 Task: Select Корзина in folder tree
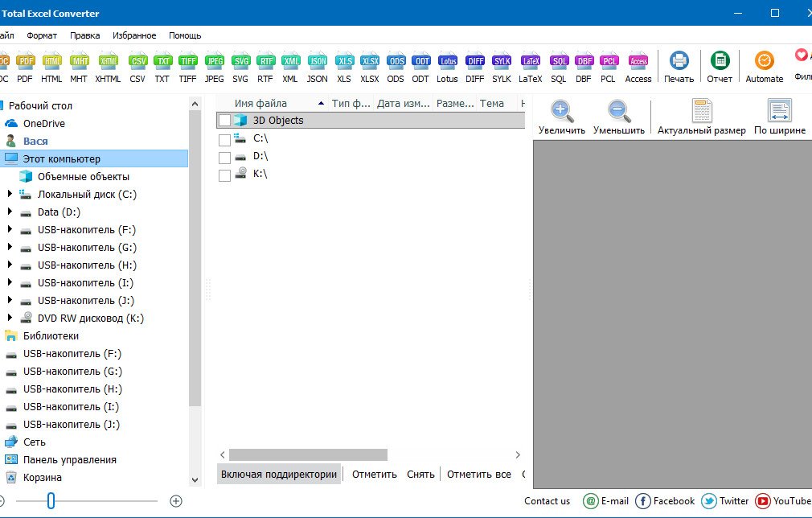pos(33,477)
